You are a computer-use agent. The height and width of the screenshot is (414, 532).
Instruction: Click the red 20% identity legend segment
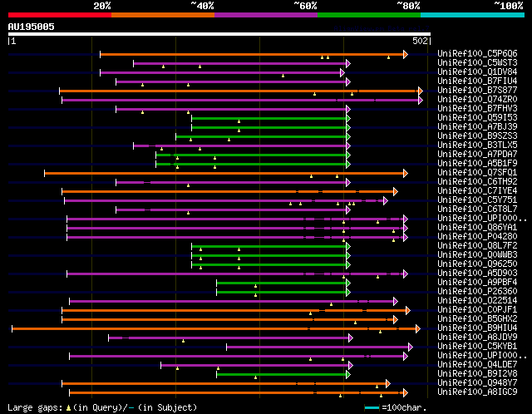pos(60,15)
